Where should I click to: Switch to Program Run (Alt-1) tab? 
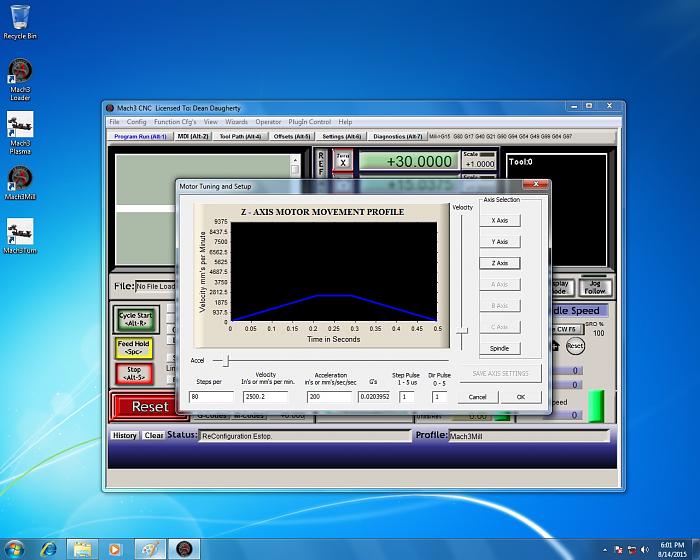tap(140, 136)
